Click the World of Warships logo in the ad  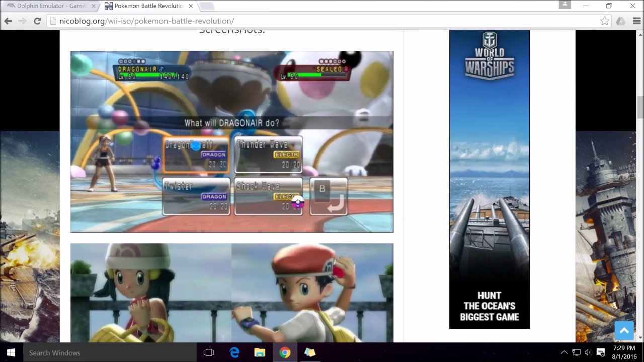pyautogui.click(x=489, y=56)
